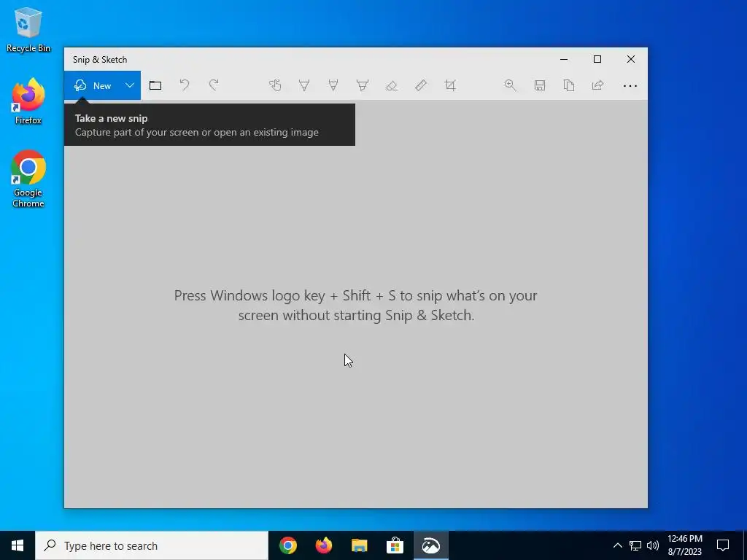Viewport: 747px width, 560px height.
Task: Select the Pencil tool
Action: (333, 86)
